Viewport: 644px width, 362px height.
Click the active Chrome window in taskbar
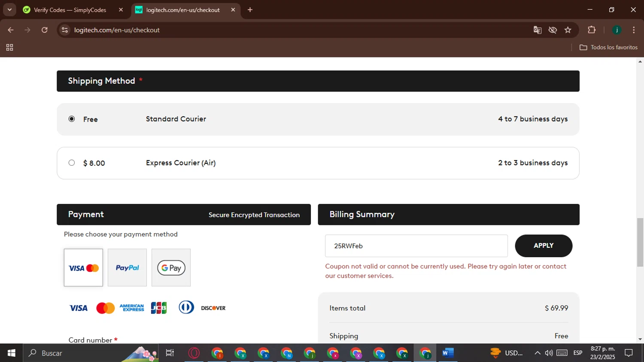[425, 353]
